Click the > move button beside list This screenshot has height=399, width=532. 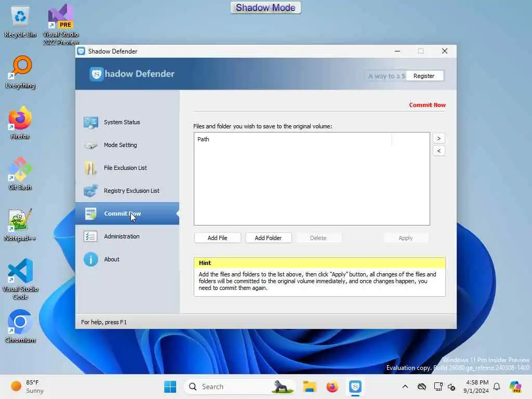tap(438, 138)
